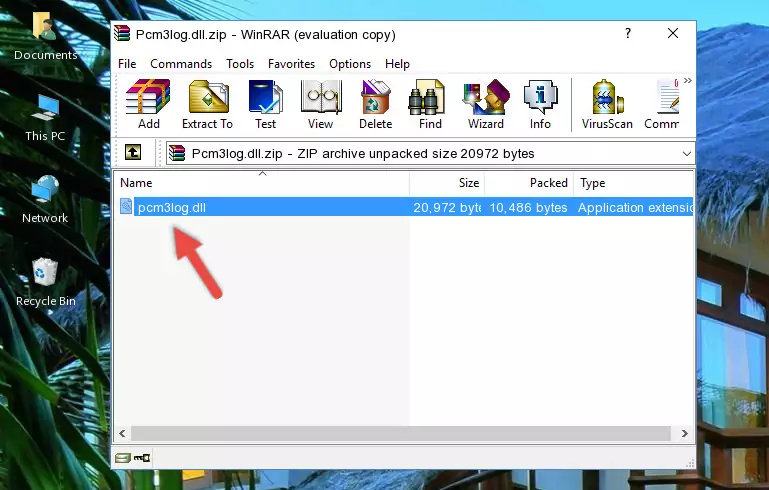Screen dimensions: 769x490
Task: Expand hidden toolbar buttons chevron
Action: [688, 80]
